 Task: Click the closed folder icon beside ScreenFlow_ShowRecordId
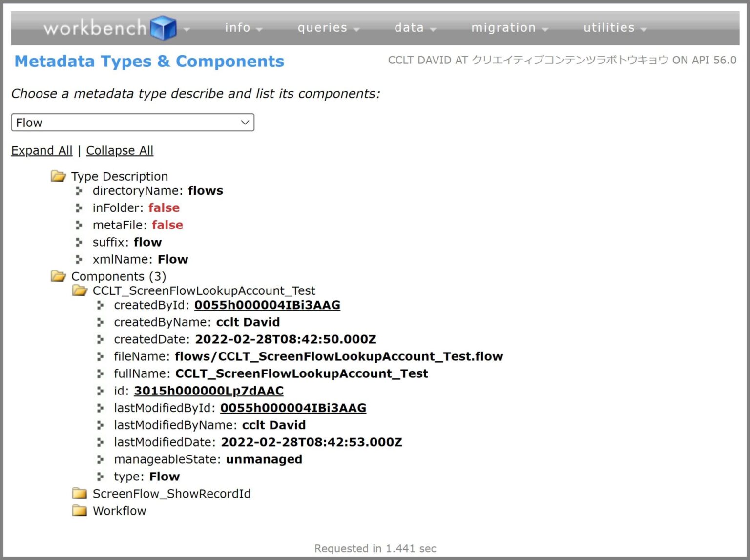pyautogui.click(x=79, y=493)
